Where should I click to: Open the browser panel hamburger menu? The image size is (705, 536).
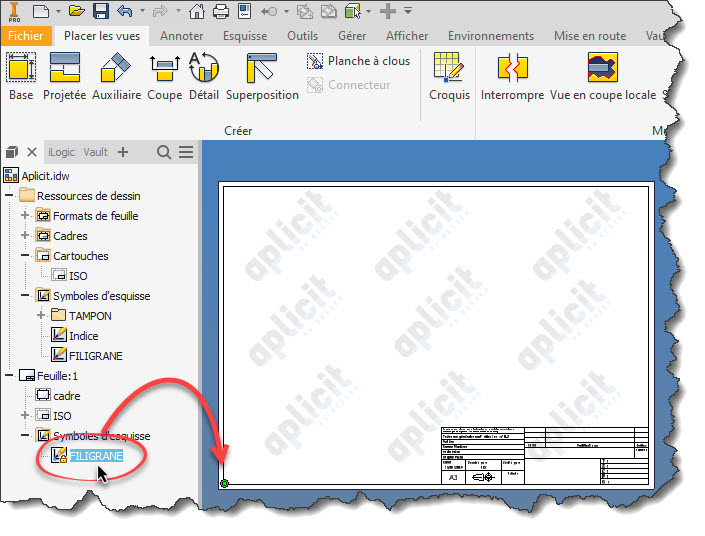tap(186, 152)
